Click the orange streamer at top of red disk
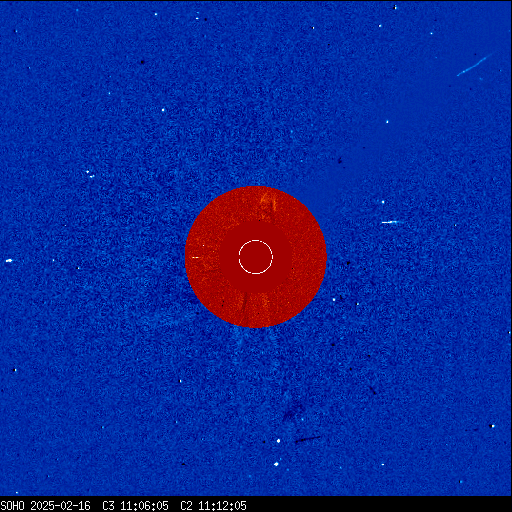 [268, 203]
